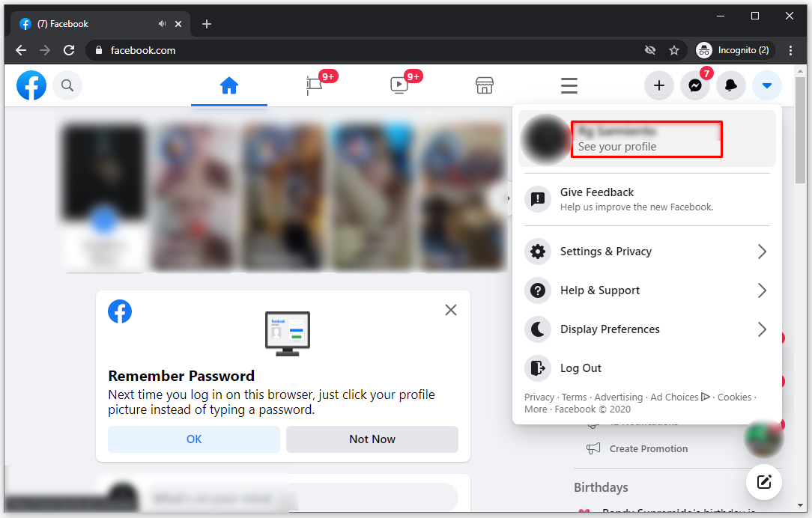Bookmark this page with star icon
This screenshot has width=812, height=518.
pos(673,50)
